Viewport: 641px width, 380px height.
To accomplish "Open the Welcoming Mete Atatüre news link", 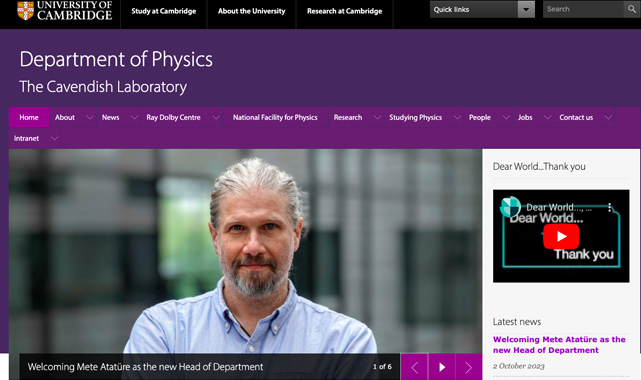I will (x=559, y=345).
